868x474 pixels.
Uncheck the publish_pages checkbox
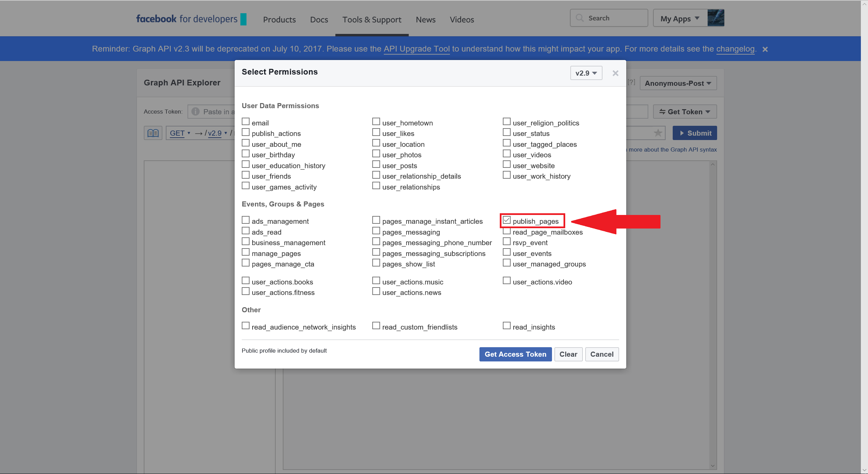pos(507,220)
